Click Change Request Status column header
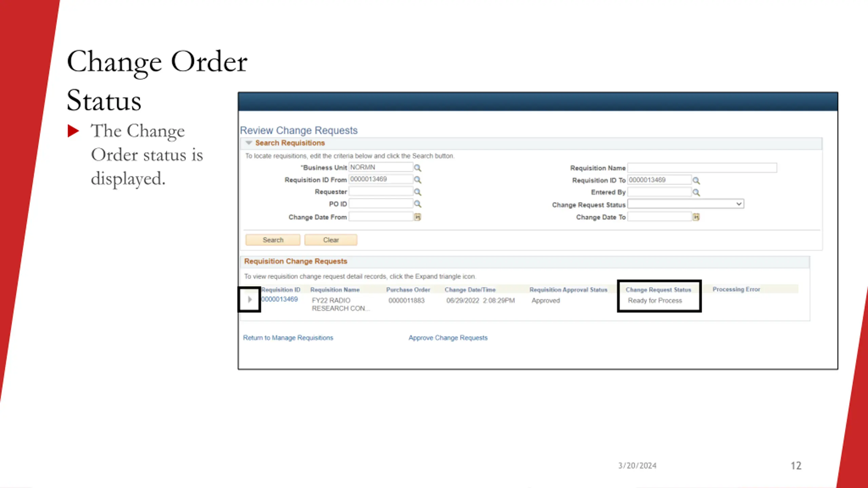This screenshot has width=868, height=488. [658, 290]
